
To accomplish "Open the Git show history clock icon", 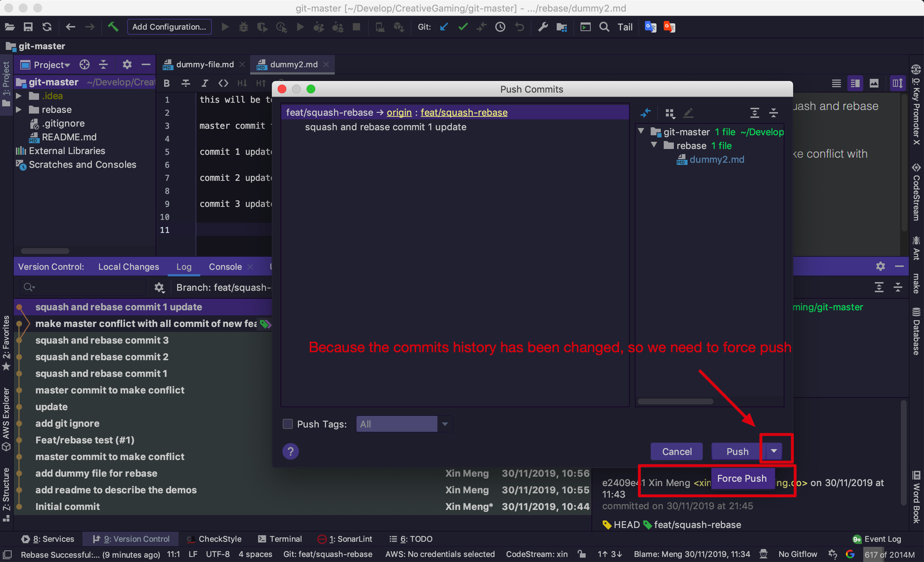I will [x=500, y=27].
